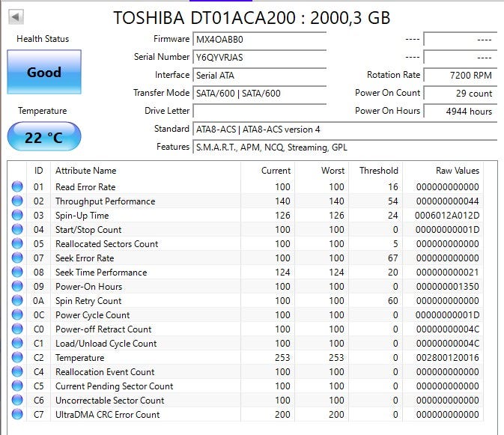
Task: Select the Spin-Up Time attribute name
Action: click(x=82, y=215)
